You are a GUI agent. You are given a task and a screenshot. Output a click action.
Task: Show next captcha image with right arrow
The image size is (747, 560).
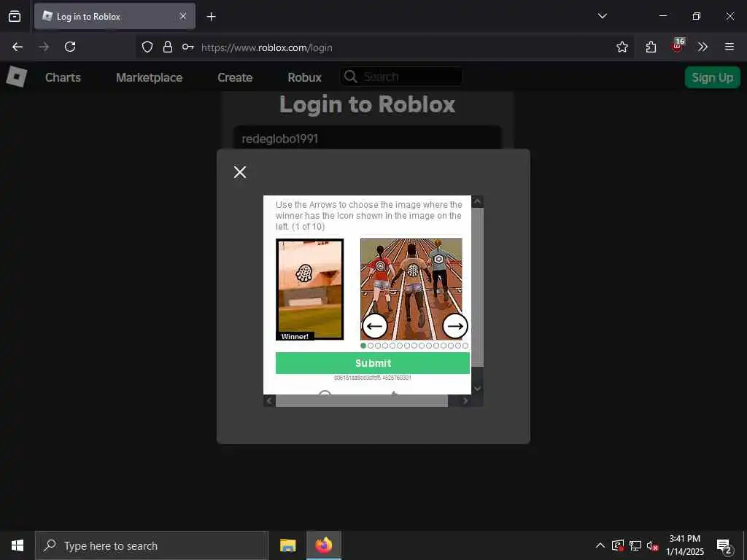[455, 326]
